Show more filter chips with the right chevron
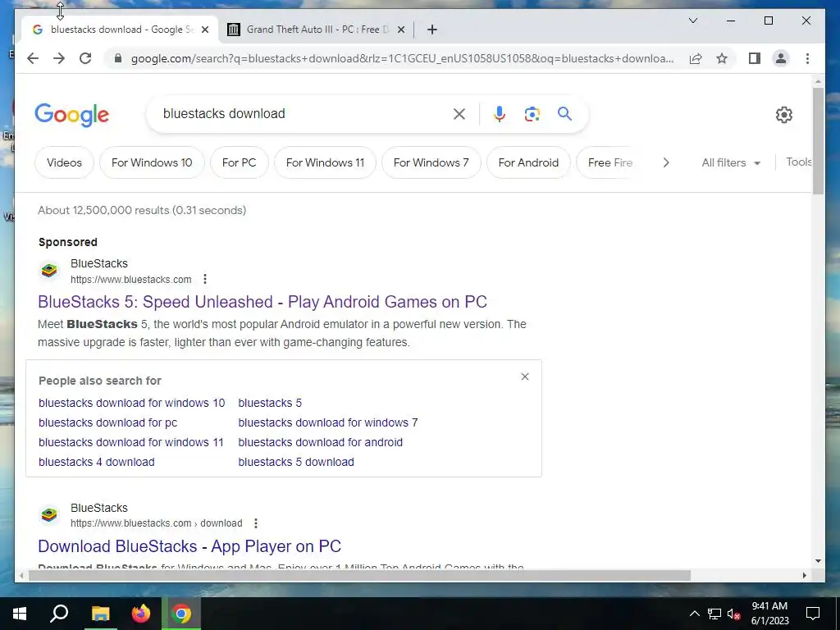The width and height of the screenshot is (840, 630). tap(666, 162)
